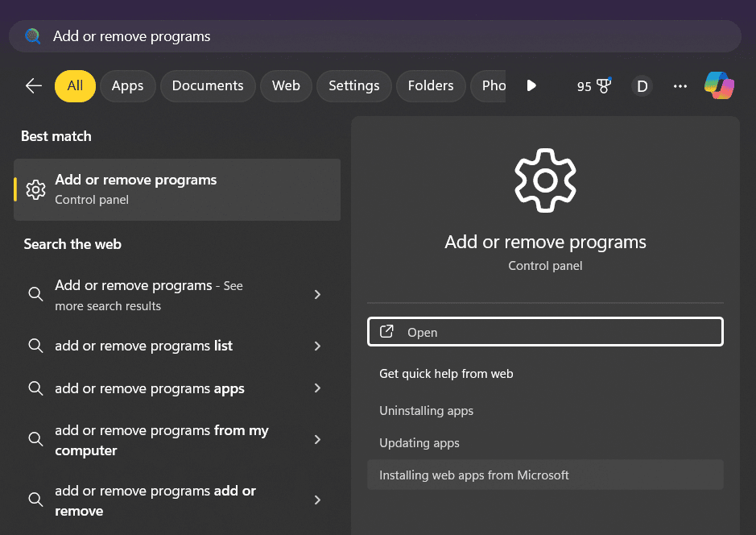
Task: Open the 'Uninstalling apps' help link
Action: coord(426,411)
